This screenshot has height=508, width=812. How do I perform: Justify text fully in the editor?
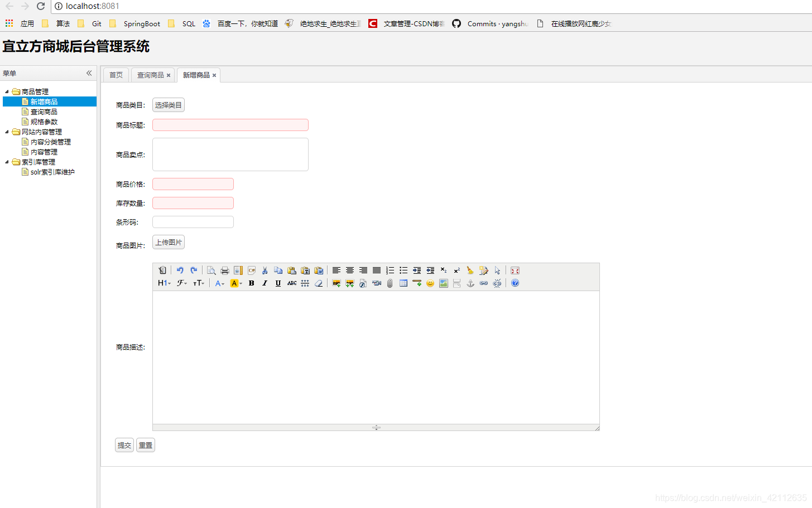coord(377,270)
